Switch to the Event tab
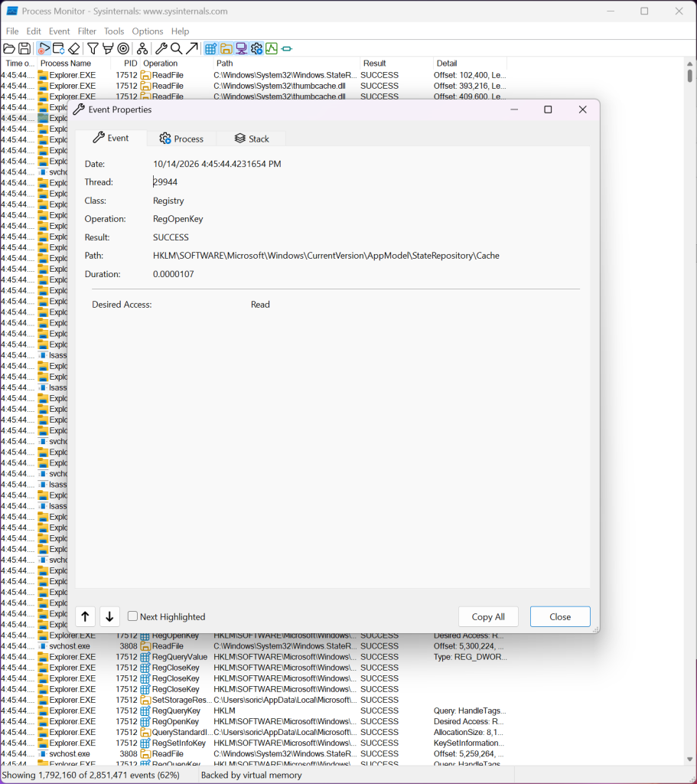This screenshot has height=784, width=697. (x=111, y=138)
